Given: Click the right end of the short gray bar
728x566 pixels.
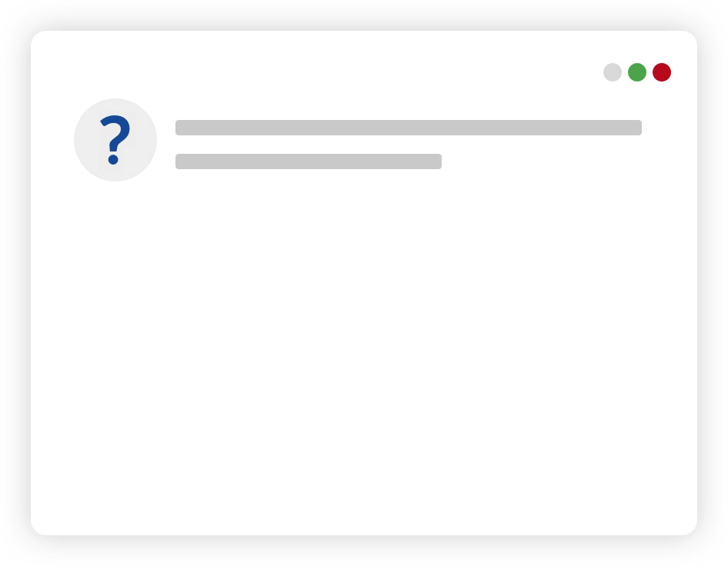Looking at the screenshot, I should 436,161.
